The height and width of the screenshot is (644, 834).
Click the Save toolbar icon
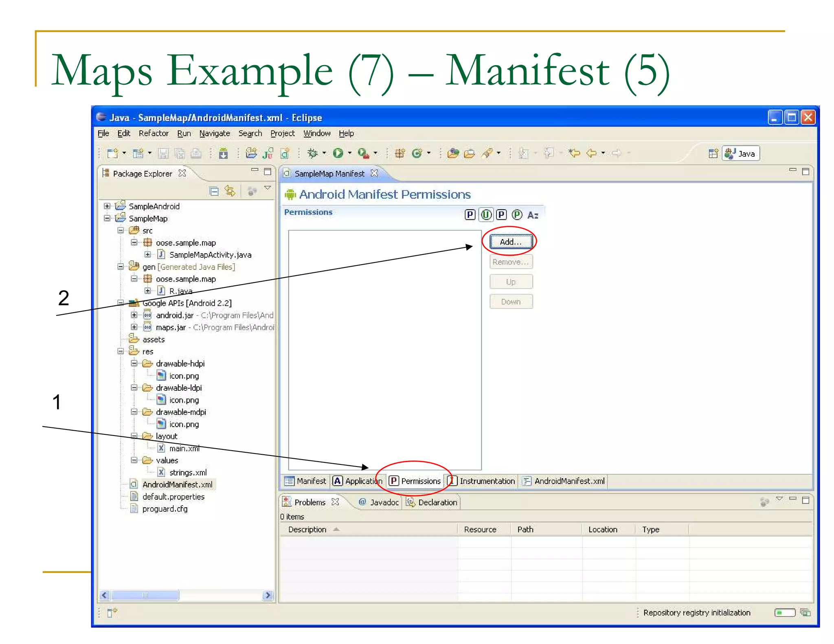pos(163,153)
